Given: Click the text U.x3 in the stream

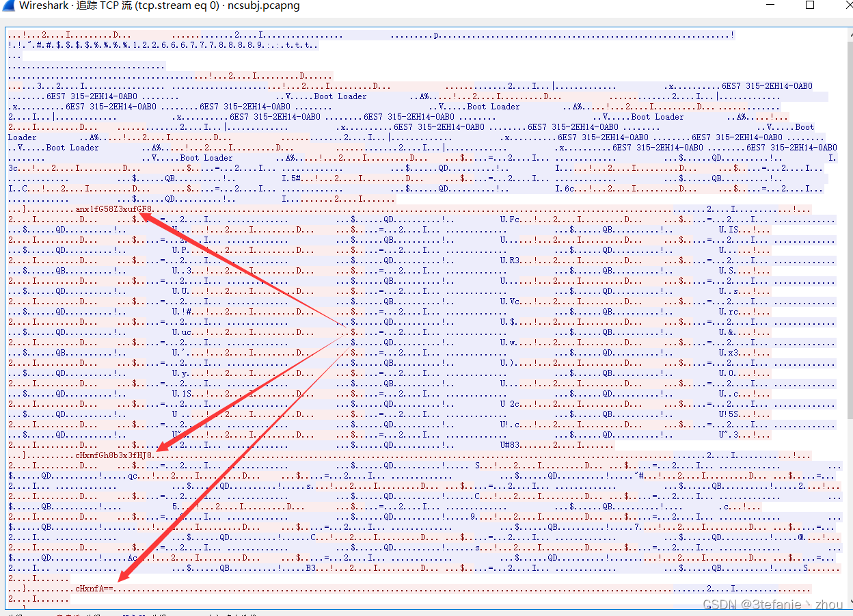Looking at the screenshot, I should (x=729, y=353).
